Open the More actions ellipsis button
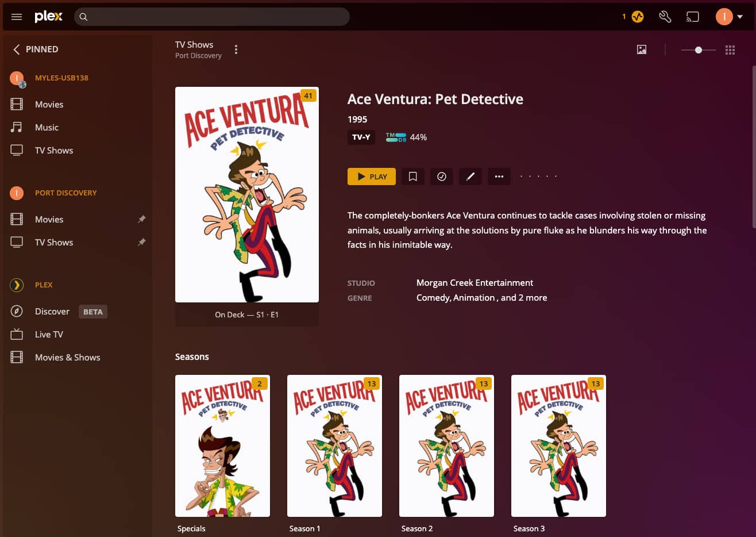 (x=499, y=177)
